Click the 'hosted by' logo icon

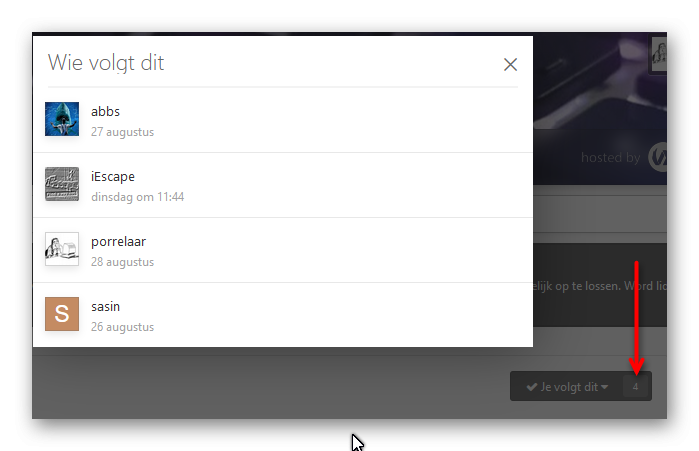(658, 157)
